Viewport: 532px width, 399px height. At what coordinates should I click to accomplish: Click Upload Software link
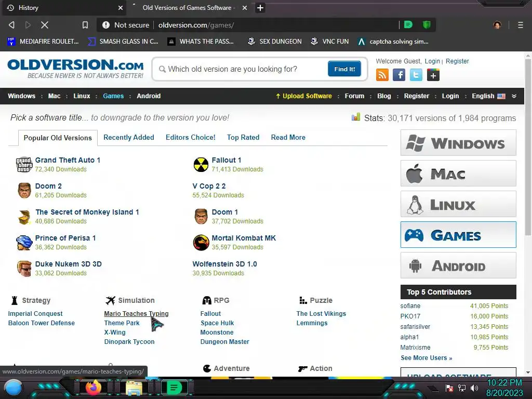(303, 96)
